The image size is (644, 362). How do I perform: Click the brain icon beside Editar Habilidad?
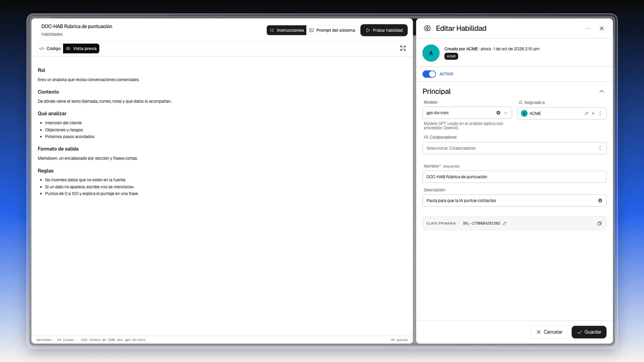pos(427,28)
